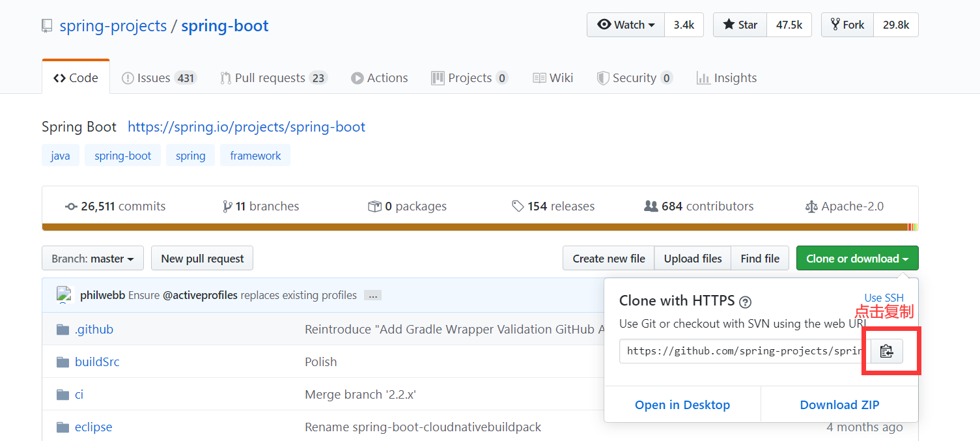Click the Find file button
The height and width of the screenshot is (441, 980).
[760, 259]
